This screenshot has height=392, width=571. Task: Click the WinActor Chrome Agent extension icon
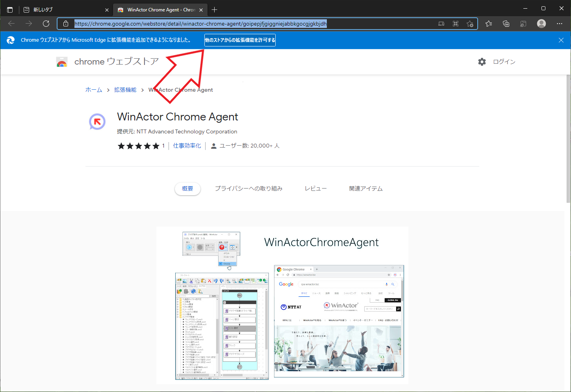click(x=97, y=122)
